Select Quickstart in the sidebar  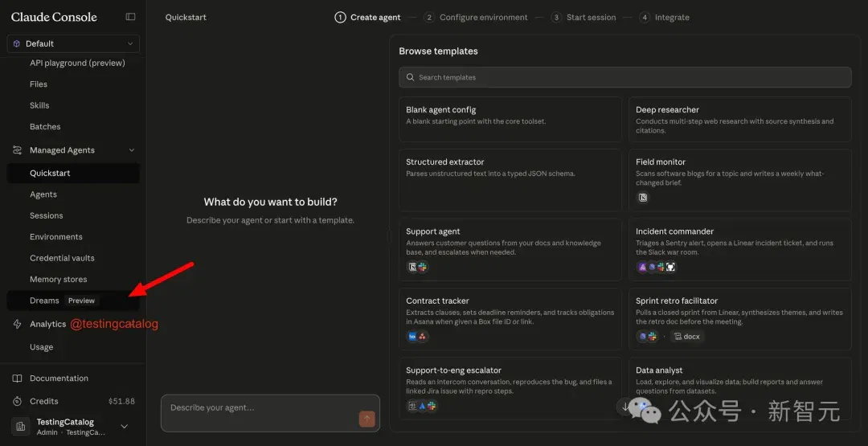73,174
